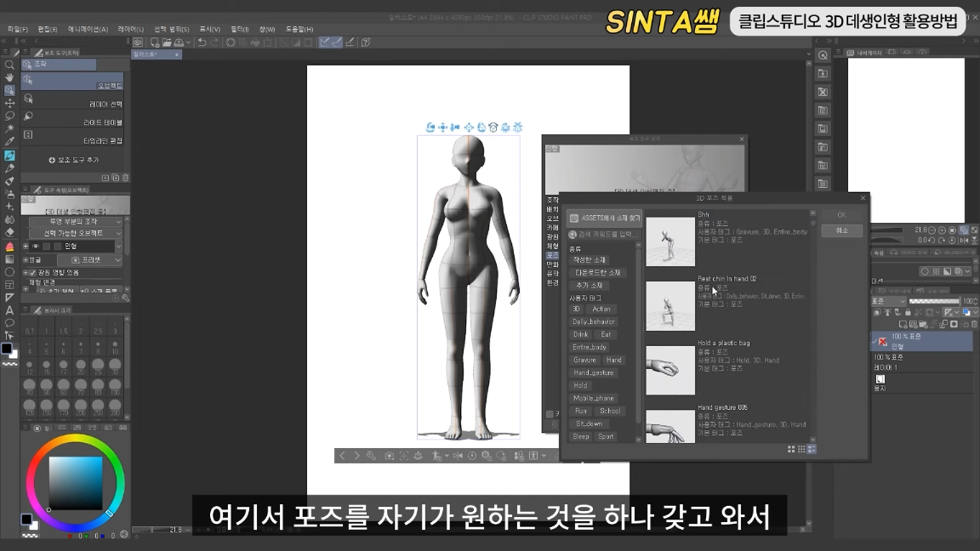Toggle eye visibility for 인형 object

[x=36, y=247]
